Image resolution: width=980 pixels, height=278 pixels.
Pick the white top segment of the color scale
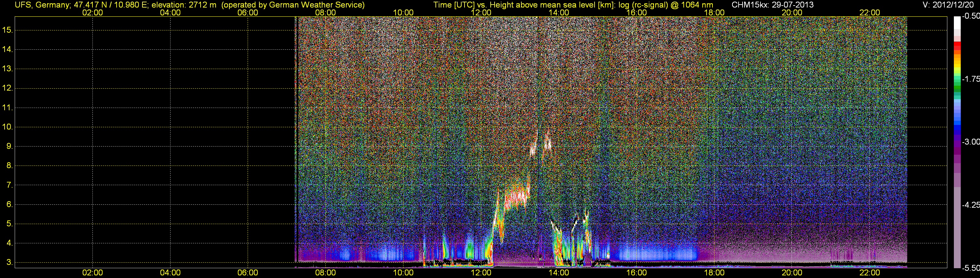(x=957, y=23)
